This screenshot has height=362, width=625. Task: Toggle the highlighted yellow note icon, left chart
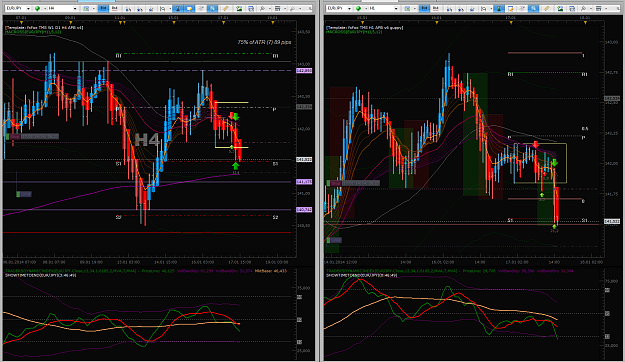[x=189, y=8]
